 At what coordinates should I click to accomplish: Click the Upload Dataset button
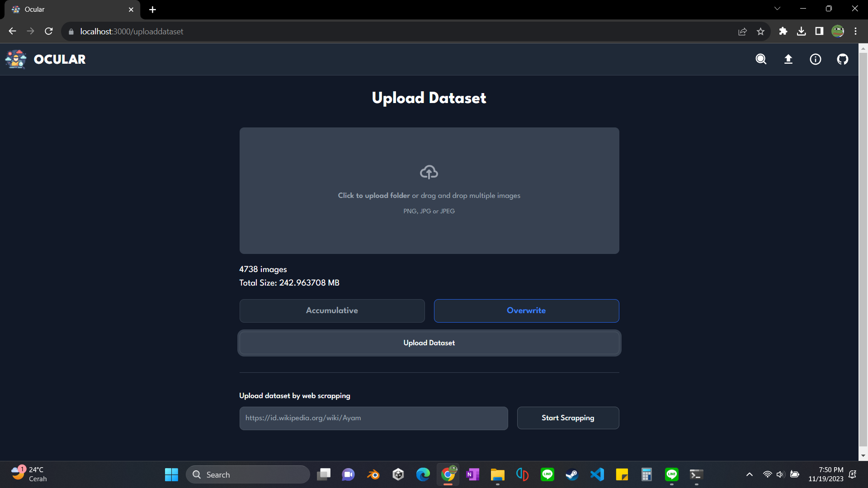tap(429, 343)
